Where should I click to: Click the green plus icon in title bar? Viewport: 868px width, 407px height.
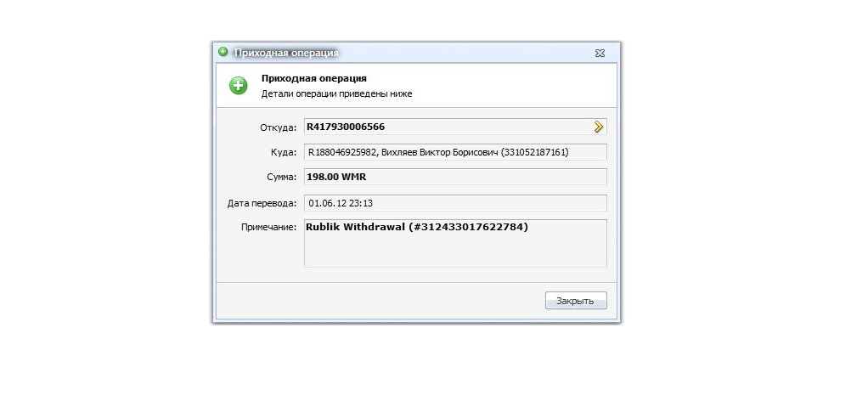[x=223, y=52]
